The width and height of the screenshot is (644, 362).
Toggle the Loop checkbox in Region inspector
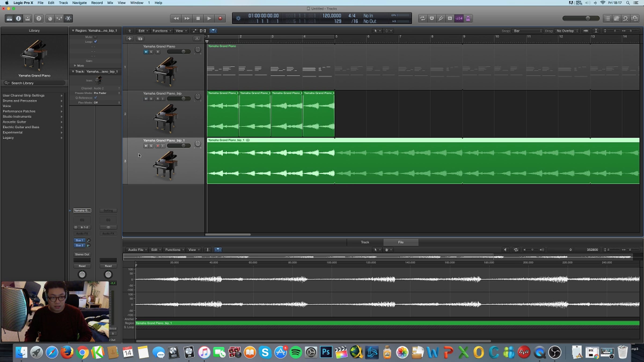tap(96, 42)
